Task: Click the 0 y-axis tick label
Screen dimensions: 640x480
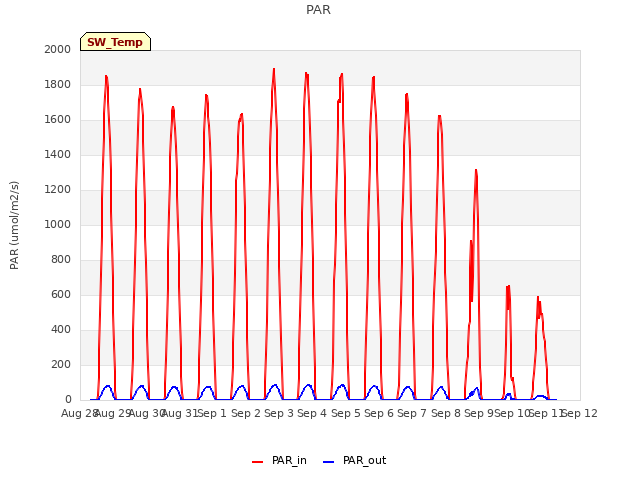Action: point(68,400)
